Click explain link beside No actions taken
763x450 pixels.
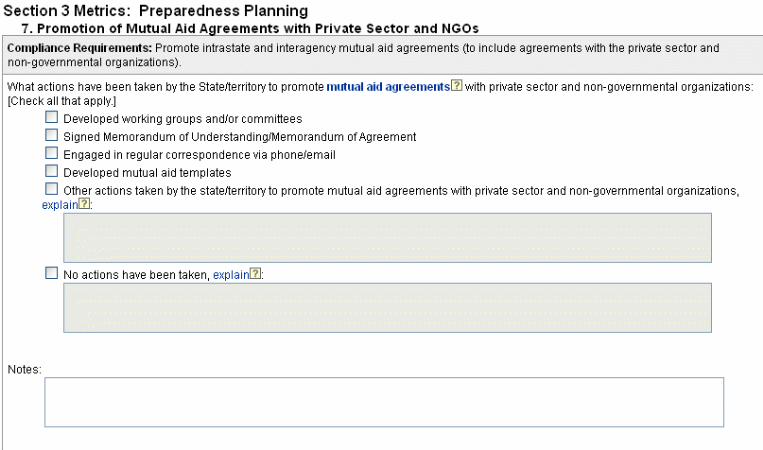230,274
